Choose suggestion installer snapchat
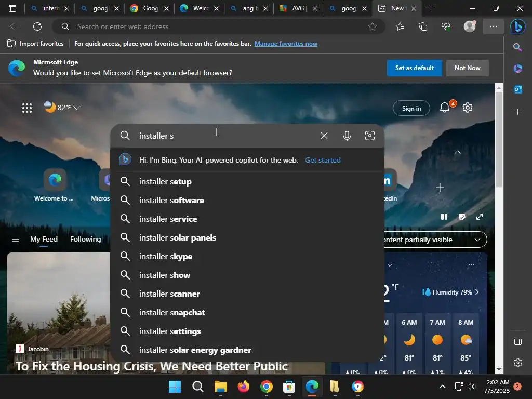Image resolution: width=532 pixels, height=399 pixels. [247, 312]
